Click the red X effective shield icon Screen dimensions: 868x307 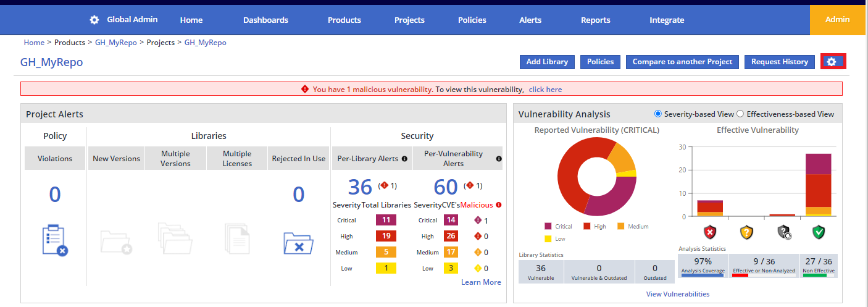[710, 232]
